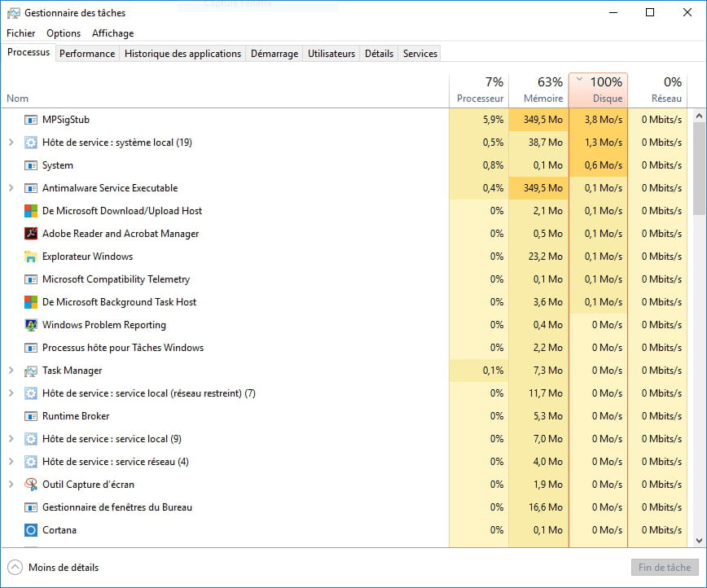707x588 pixels.
Task: Click the gear icon for service local (réseau restreint) (7)
Action: 31,393
